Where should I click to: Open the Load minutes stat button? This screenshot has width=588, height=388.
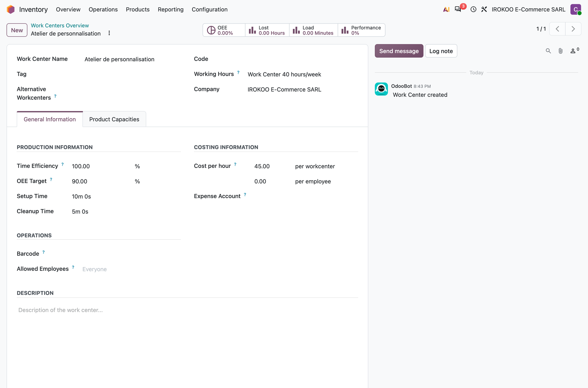314,30
